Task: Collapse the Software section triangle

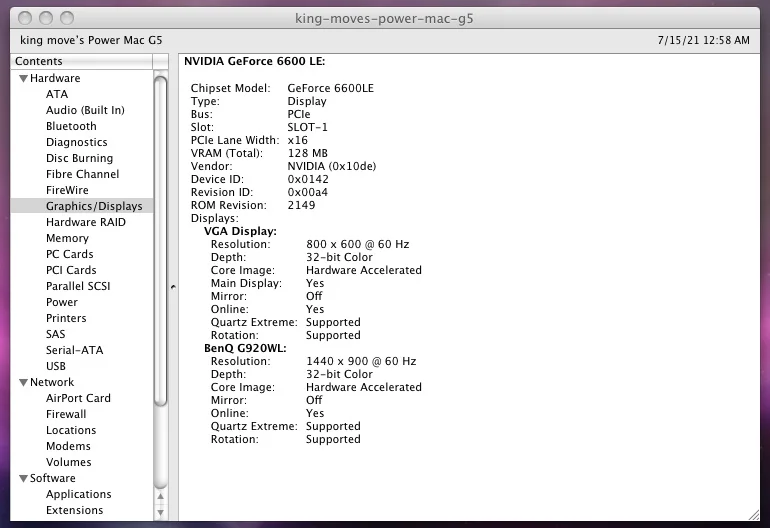Action: coord(23,478)
